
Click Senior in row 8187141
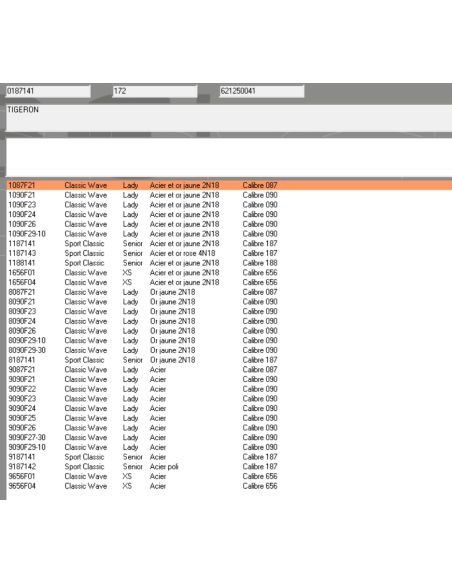pyautogui.click(x=133, y=360)
